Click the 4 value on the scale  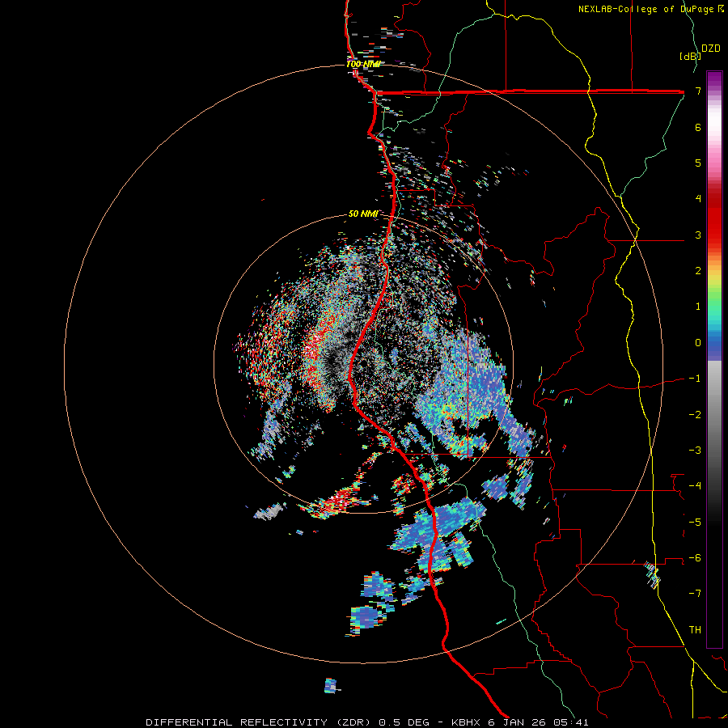[x=698, y=199]
